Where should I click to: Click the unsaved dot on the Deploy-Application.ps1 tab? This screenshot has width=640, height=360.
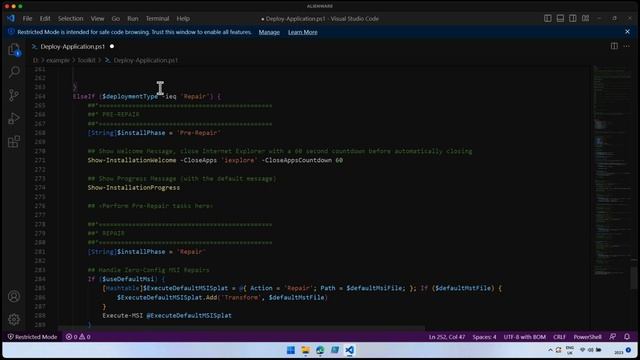point(111,47)
